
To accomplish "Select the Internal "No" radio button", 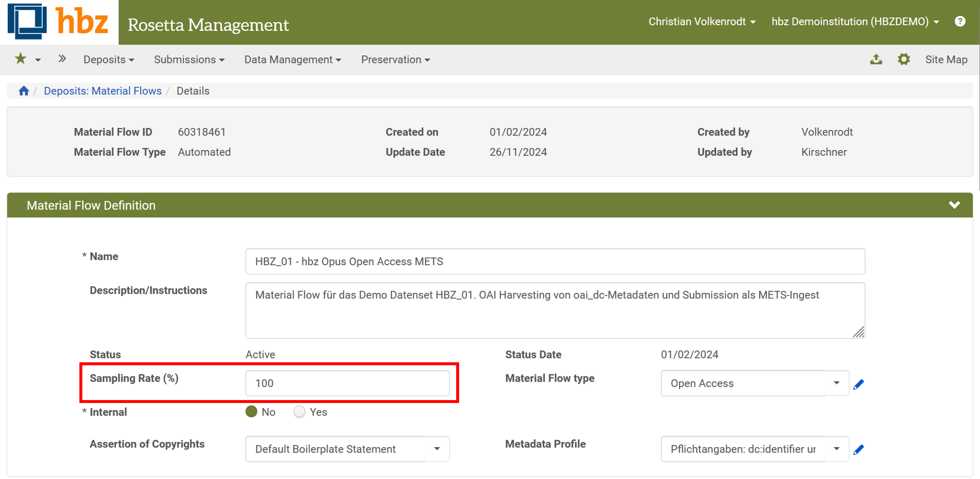I will pyautogui.click(x=251, y=412).
